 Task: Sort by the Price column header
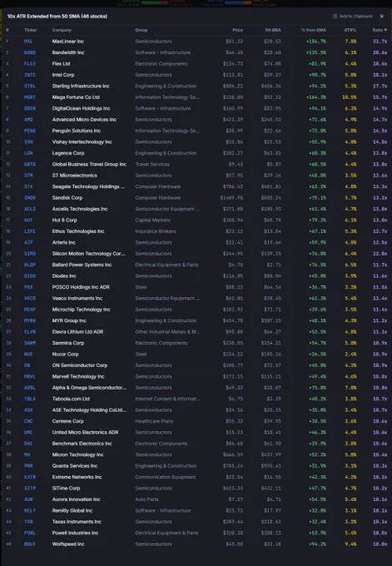tap(237, 30)
